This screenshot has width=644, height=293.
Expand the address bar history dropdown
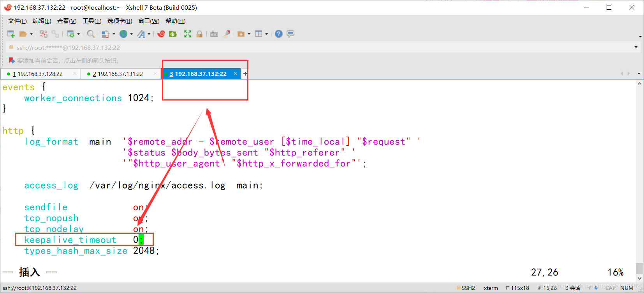(636, 48)
